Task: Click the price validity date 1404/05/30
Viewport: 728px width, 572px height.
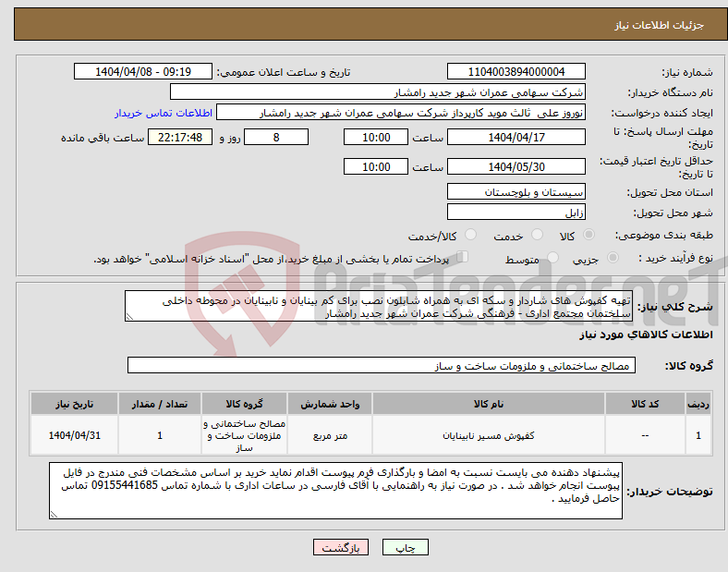Action: pos(516,166)
